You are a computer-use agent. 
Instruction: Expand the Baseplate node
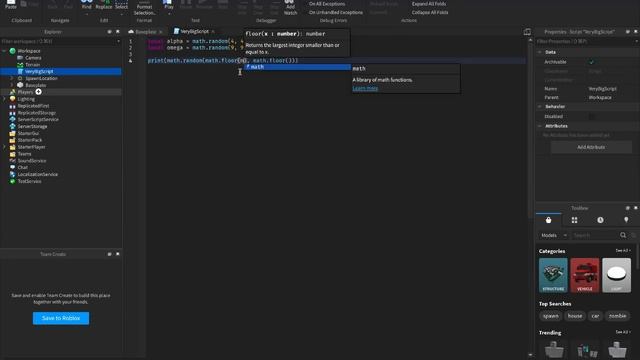point(12,85)
